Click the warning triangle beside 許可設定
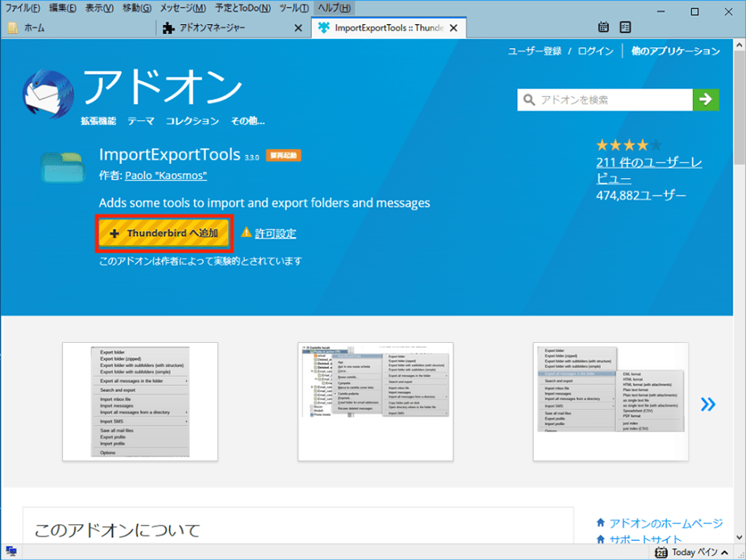 pyautogui.click(x=246, y=233)
